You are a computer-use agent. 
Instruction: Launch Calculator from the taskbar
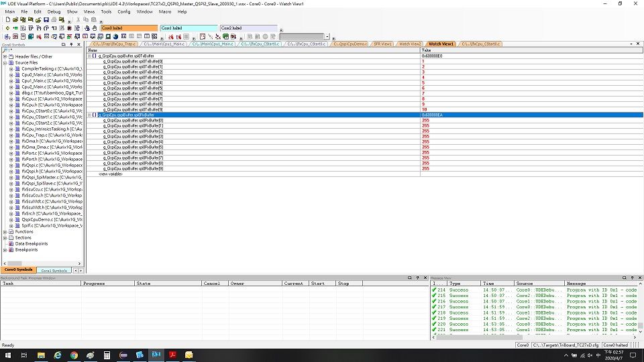[x=107, y=355]
